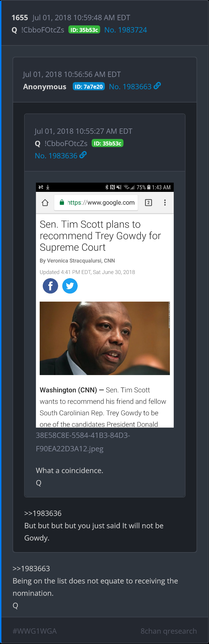Tap the browser home icon
209x644 pixels.
(x=45, y=202)
